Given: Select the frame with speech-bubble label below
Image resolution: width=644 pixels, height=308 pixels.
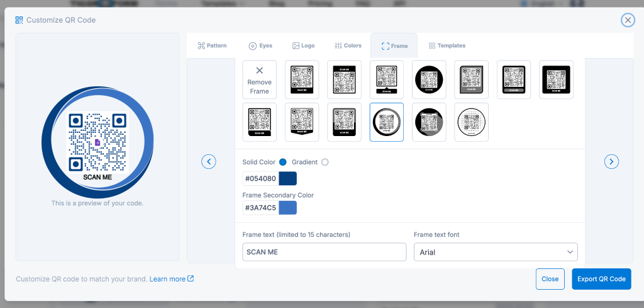Looking at the screenshot, I should [387, 80].
